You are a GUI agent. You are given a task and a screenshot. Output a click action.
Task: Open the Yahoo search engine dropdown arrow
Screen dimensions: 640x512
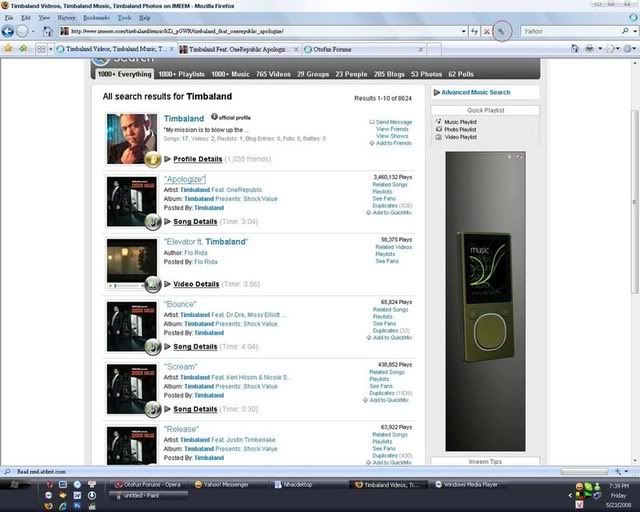tap(635, 31)
